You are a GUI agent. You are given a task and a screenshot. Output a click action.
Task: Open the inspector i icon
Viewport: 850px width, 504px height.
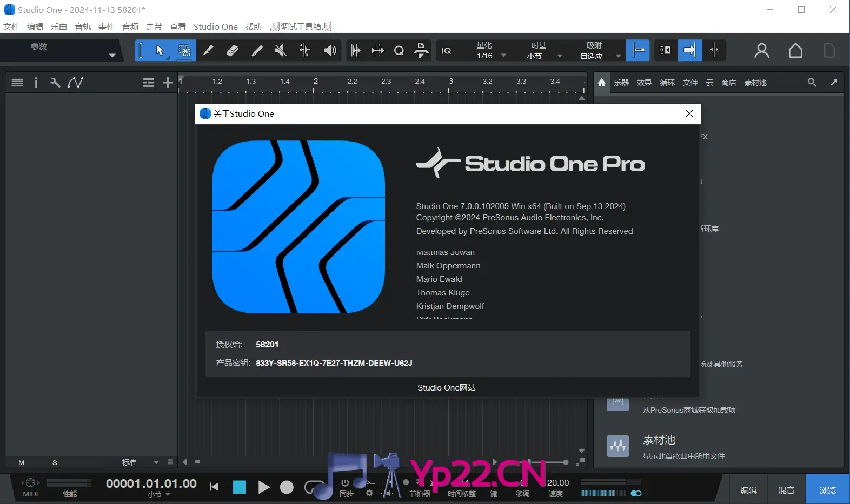[x=36, y=82]
